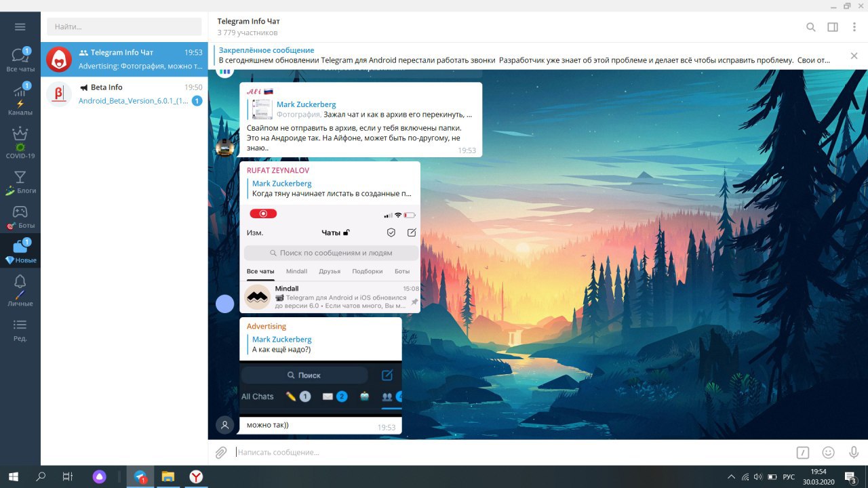Open reply quote А как ещё надо?)
Image resolution: width=868 pixels, height=488 pixels.
tap(321, 344)
